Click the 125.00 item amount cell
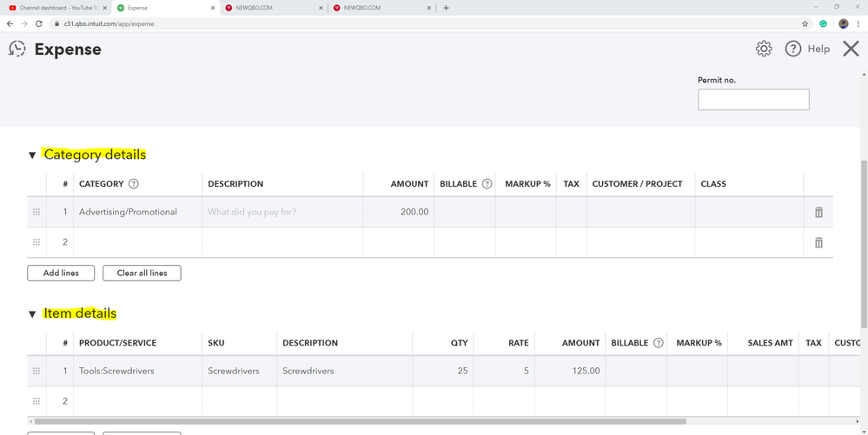The width and height of the screenshot is (868, 435). point(570,371)
